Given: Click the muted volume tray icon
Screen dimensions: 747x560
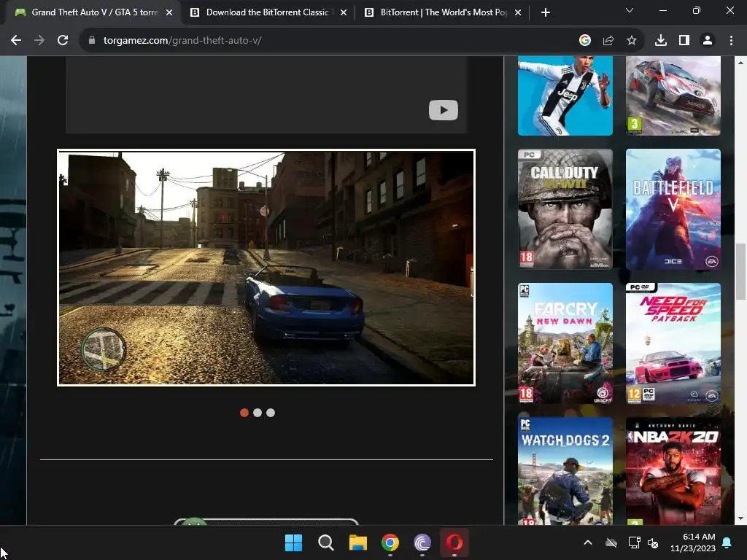Looking at the screenshot, I should click(x=653, y=542).
